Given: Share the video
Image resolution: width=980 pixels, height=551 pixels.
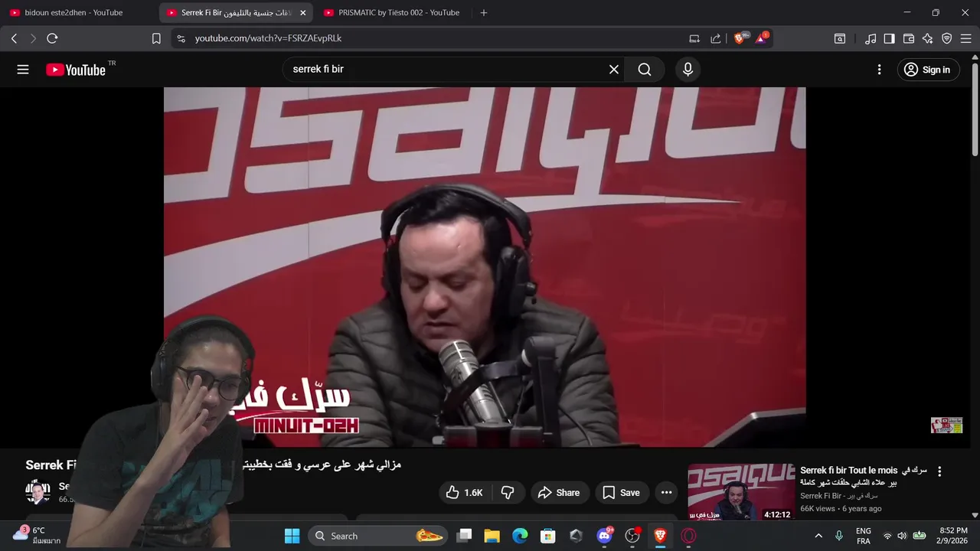Looking at the screenshot, I should tap(560, 493).
